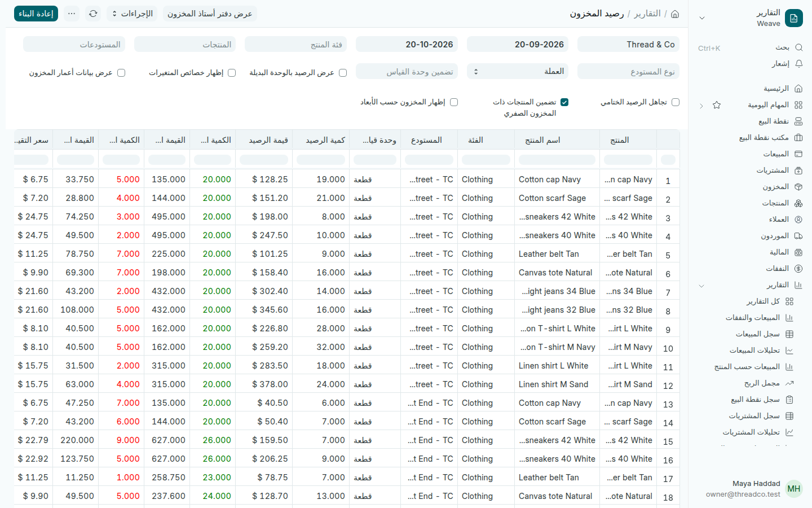Viewport: 812px width, 508px height.
Task: Click the المخزون box icon in sidebar
Action: [x=798, y=187]
